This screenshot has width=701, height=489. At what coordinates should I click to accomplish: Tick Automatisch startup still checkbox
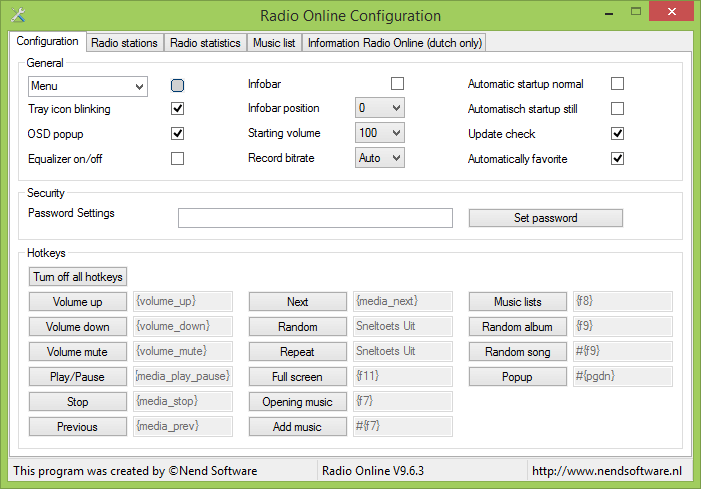tap(617, 109)
